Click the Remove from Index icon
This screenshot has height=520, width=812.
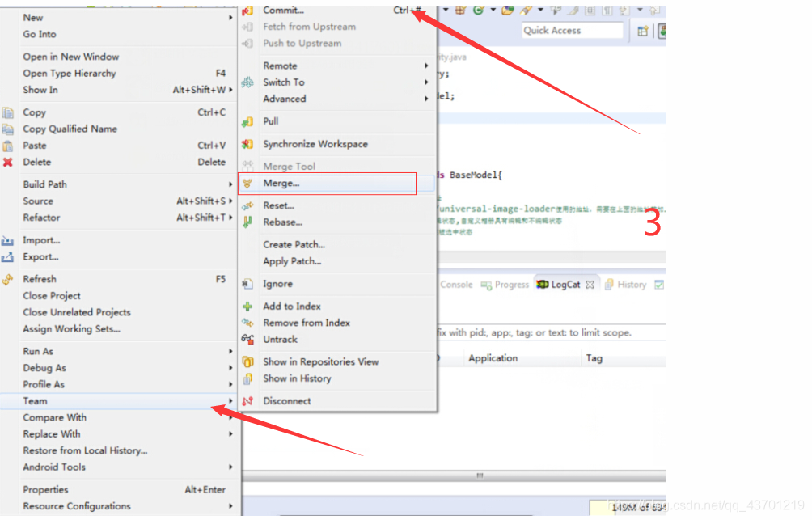pos(247,323)
